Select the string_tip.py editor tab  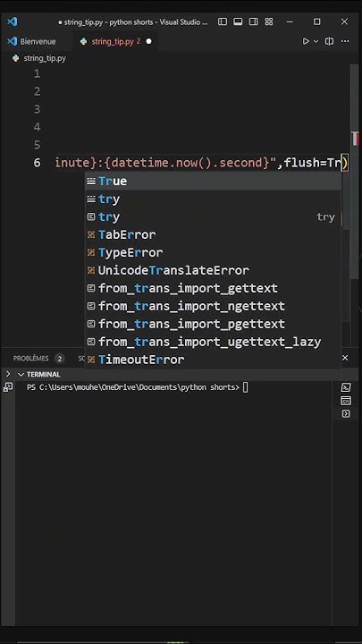tap(115, 41)
